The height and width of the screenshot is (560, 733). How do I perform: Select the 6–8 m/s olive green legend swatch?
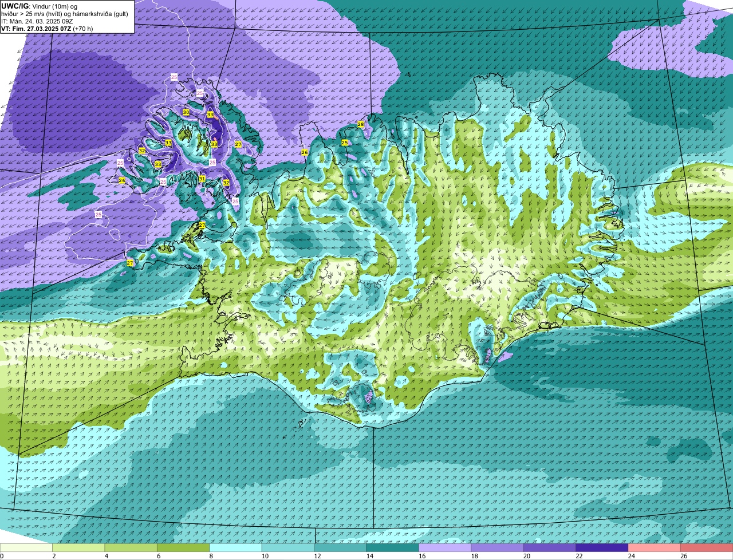[183, 548]
